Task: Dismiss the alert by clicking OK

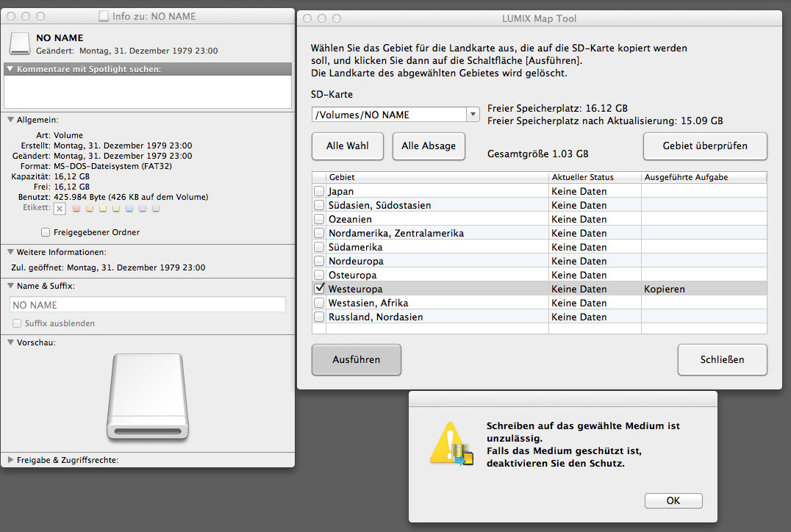Action: coord(673,500)
